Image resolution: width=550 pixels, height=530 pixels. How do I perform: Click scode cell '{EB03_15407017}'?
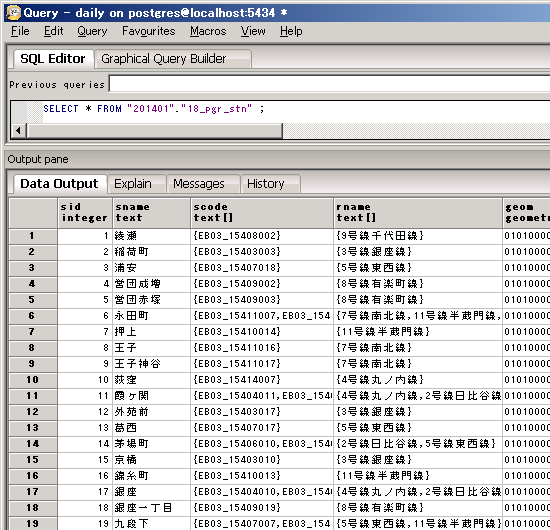tap(262, 428)
